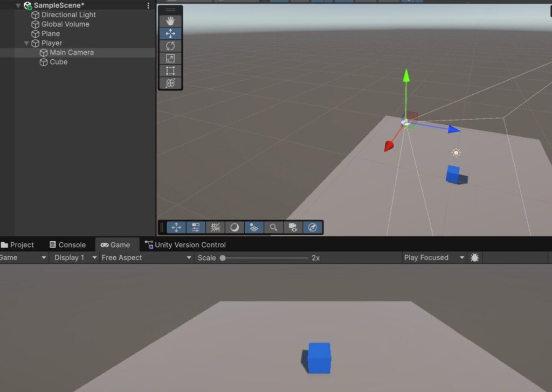
Task: Open the Unity Version Control tab
Action: coord(185,245)
